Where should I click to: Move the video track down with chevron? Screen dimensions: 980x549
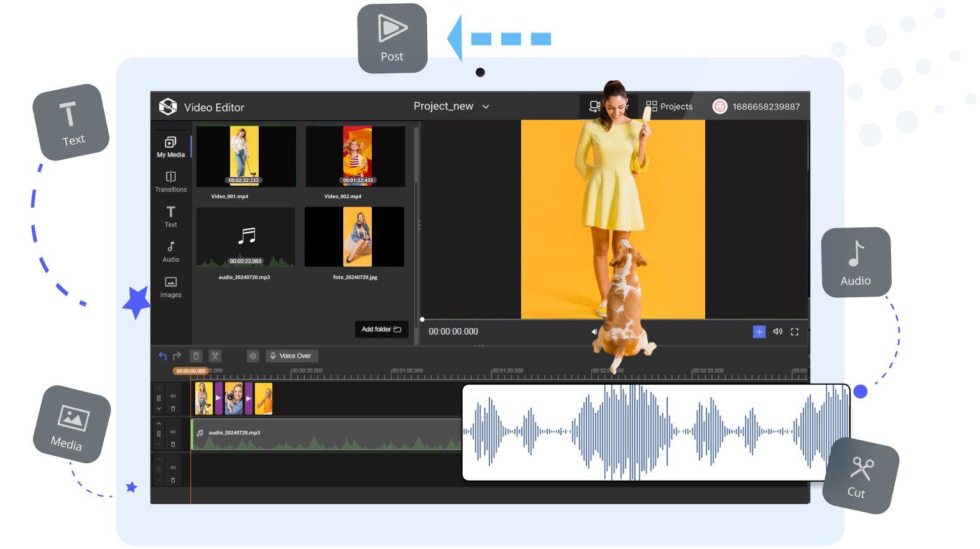pyautogui.click(x=159, y=408)
